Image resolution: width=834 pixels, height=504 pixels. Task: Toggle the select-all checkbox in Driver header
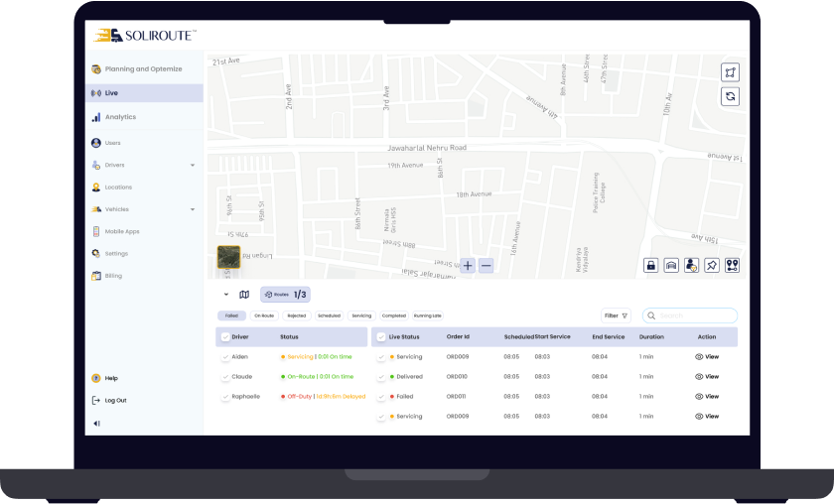click(x=224, y=337)
